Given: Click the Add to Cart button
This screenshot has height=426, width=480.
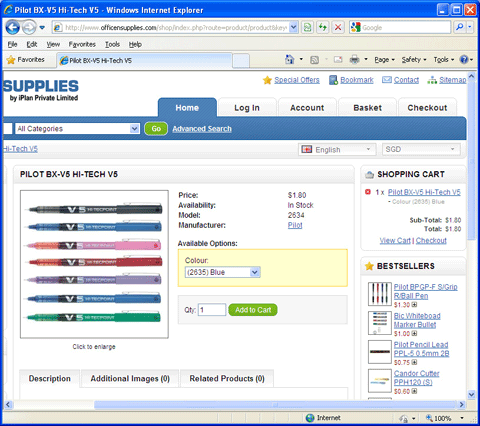Looking at the screenshot, I should (253, 310).
